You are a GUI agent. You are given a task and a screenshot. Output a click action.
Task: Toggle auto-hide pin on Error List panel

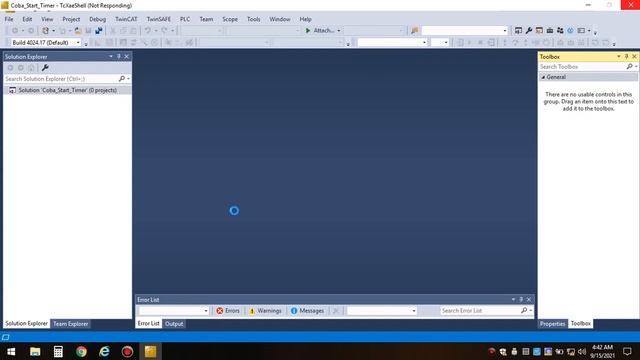click(521, 300)
